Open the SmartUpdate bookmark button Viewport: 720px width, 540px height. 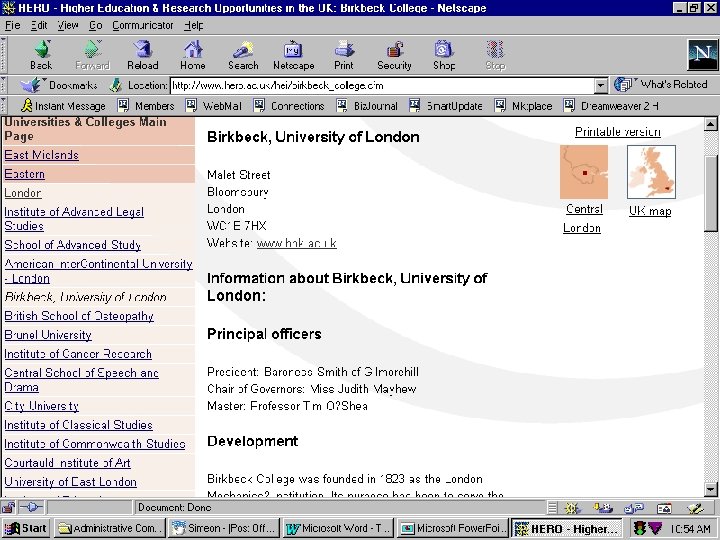coord(445,106)
